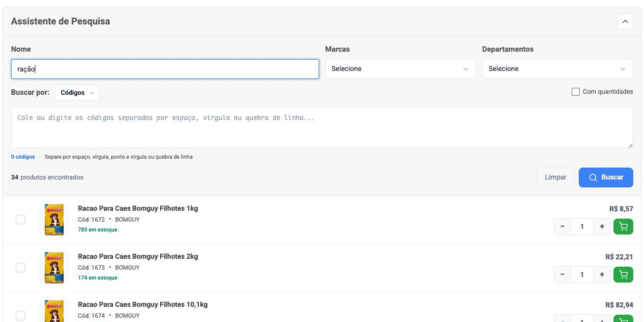Screen dimensions: 644x322
Task: Add Bomguy Filhotes 2kg to cart
Action: pyautogui.click(x=623, y=275)
